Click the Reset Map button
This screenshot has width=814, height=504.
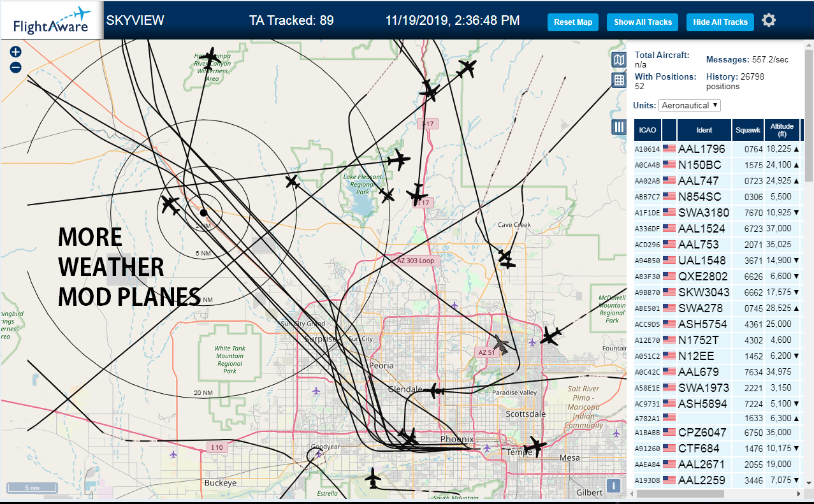pyautogui.click(x=573, y=22)
